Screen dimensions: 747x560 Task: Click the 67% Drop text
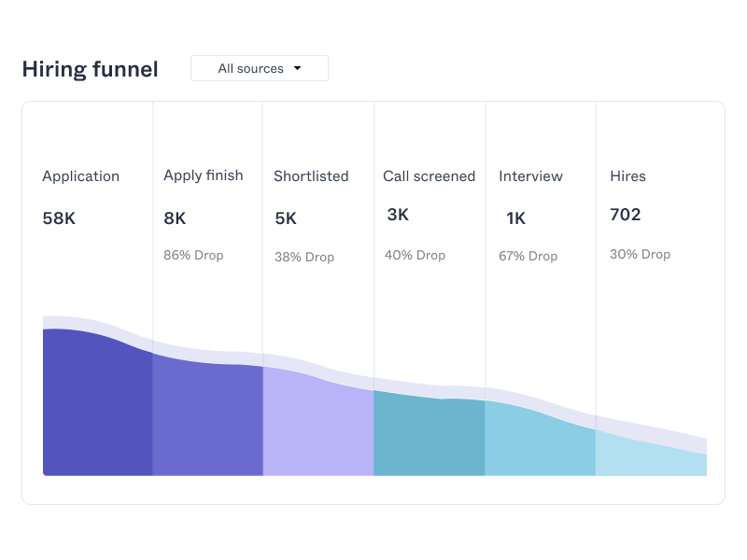[528, 257]
